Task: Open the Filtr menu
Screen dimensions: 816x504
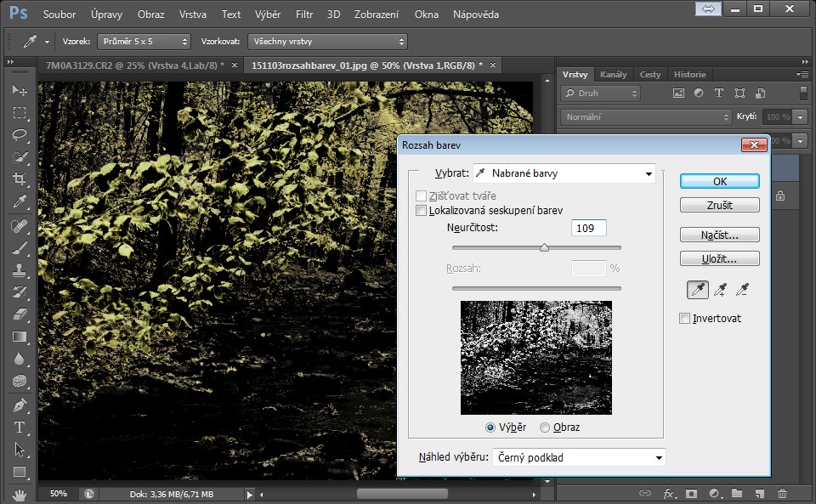Action: (304, 14)
